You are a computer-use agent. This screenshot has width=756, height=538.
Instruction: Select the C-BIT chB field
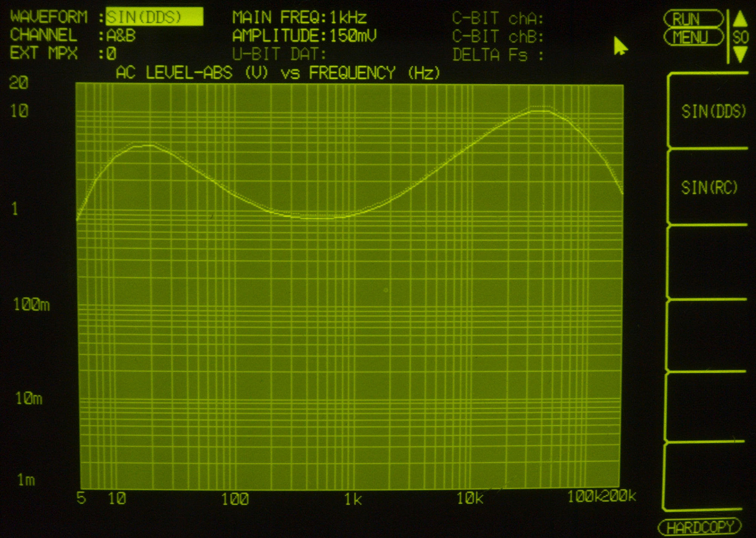498,37
